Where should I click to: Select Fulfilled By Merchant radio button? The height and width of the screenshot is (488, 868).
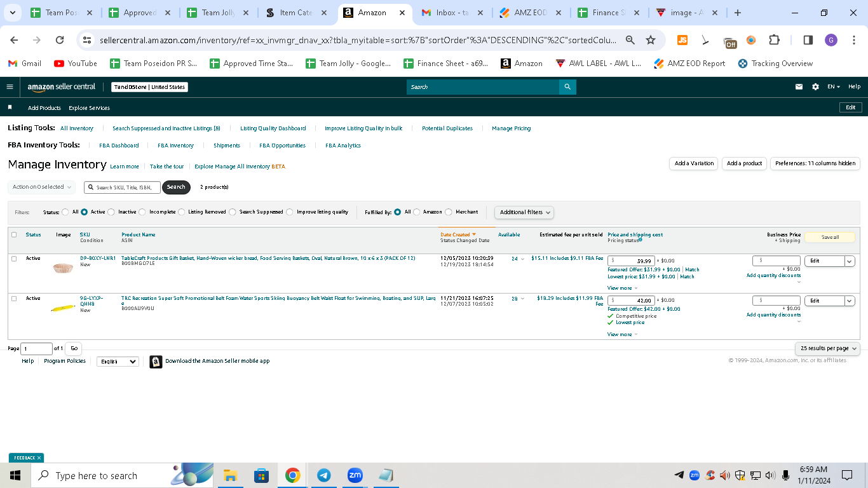[449, 212]
